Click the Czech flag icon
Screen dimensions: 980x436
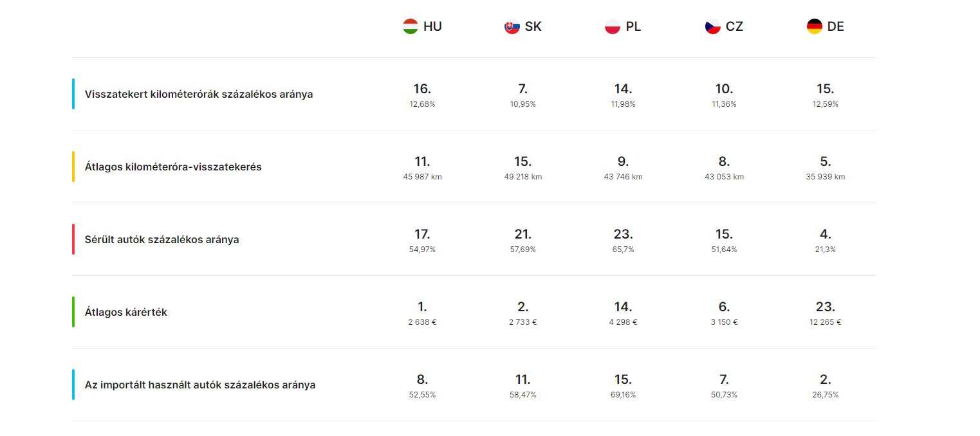(x=713, y=27)
